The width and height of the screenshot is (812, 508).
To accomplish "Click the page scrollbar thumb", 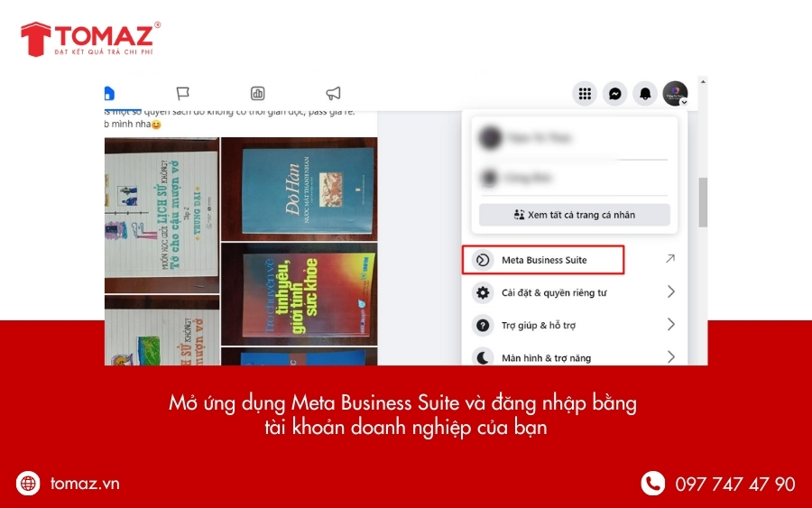I will click(703, 202).
